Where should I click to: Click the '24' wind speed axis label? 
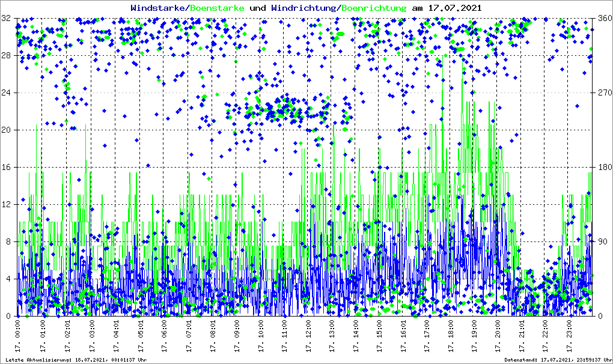tap(5, 93)
